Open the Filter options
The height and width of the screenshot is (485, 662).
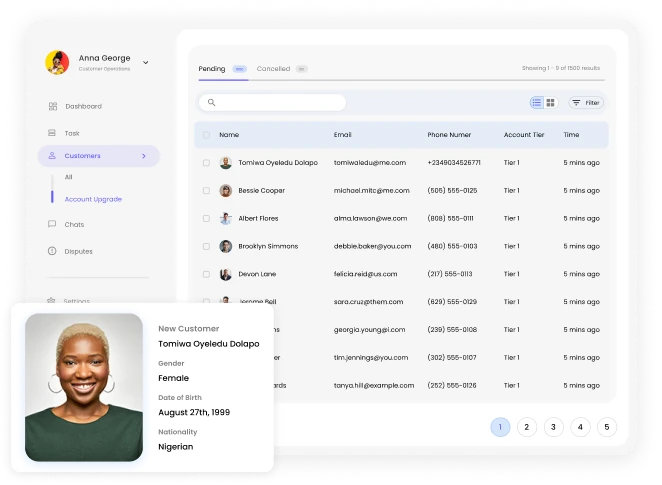pos(586,103)
